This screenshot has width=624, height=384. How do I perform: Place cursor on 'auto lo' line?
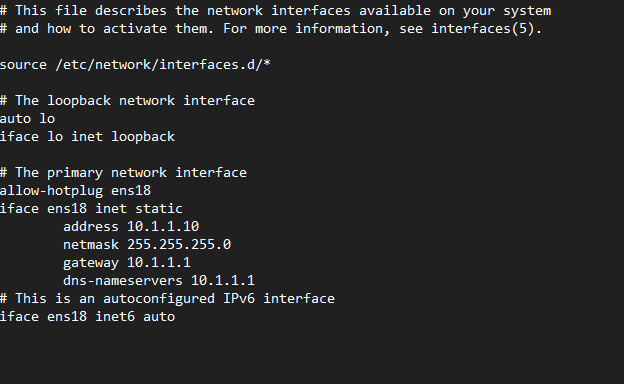[27, 119]
